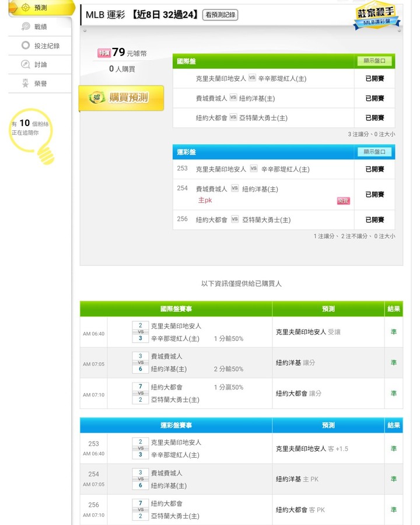The image size is (420, 525).
Task: Open the 戰績 sidebar tab
Action: [x=40, y=27]
